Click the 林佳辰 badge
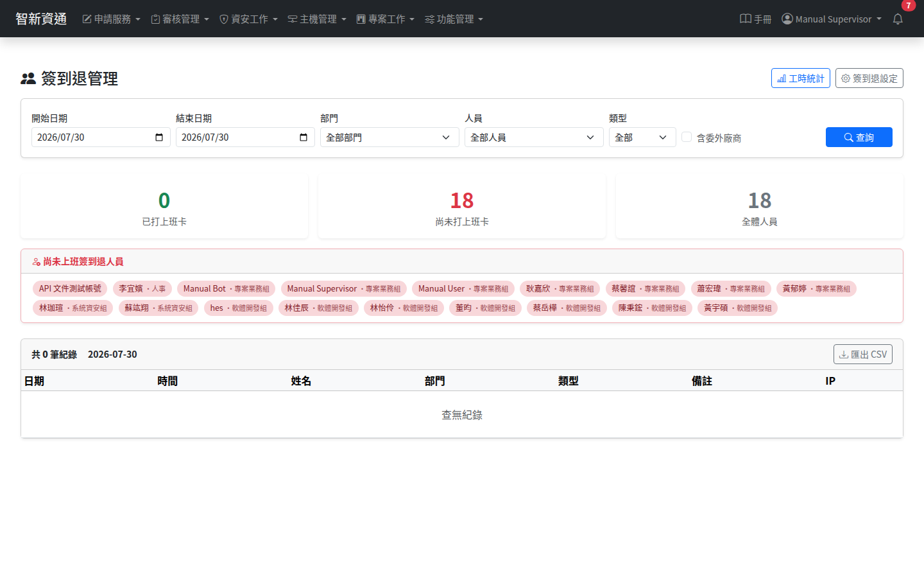 point(318,308)
